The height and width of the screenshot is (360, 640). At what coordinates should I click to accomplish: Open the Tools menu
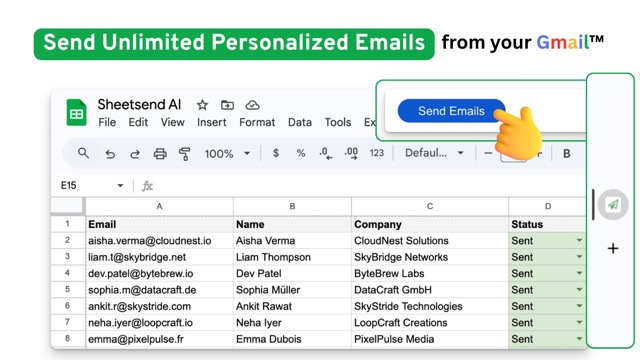(338, 122)
